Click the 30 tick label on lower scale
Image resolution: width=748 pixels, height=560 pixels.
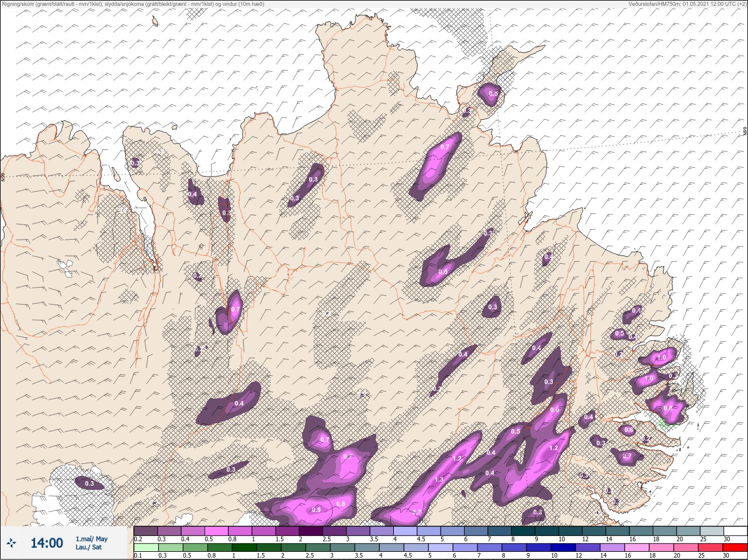tap(726, 555)
